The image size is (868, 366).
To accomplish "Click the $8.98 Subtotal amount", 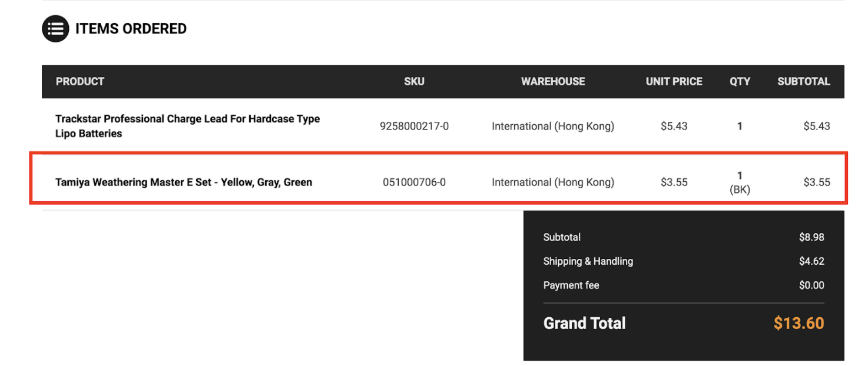I will coord(811,237).
